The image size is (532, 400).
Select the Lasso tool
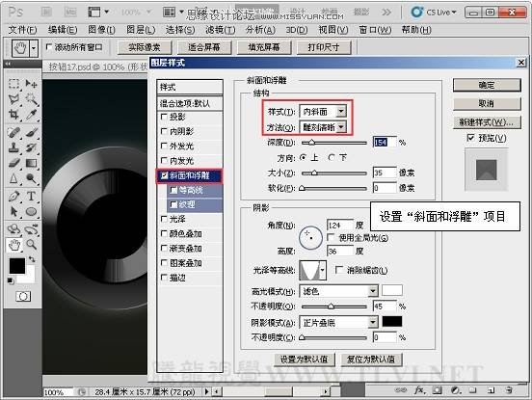(13, 99)
